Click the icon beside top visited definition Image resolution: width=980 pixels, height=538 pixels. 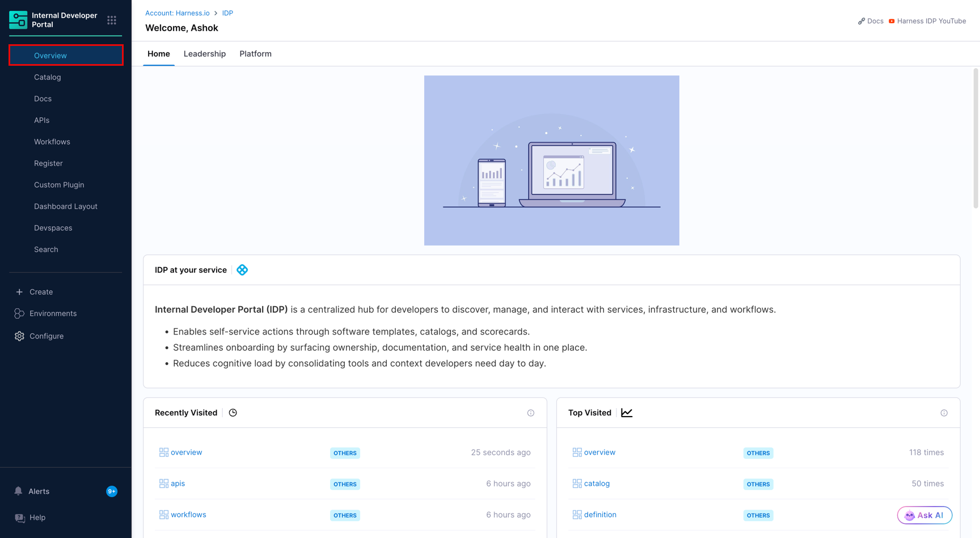(577, 515)
